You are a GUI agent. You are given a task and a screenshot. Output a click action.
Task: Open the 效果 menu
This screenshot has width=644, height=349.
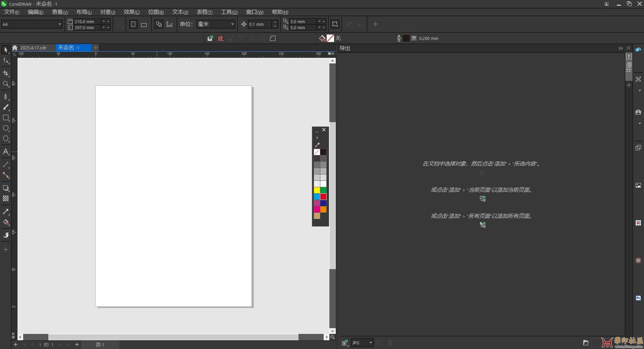pos(131,12)
